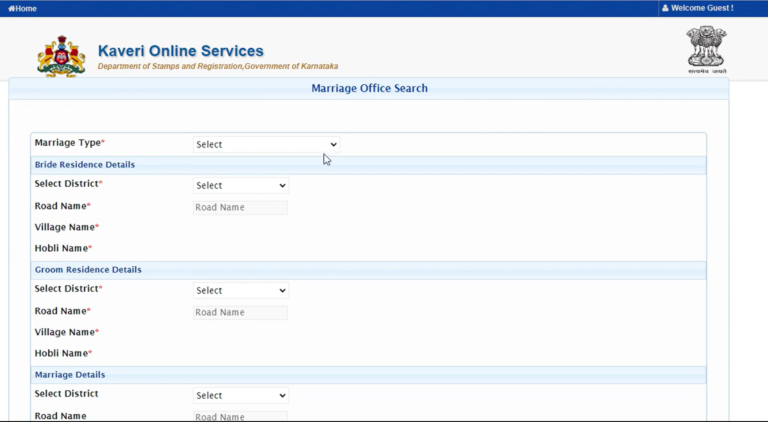Click the Department of Stamps and Registration subtitle
This screenshot has height=422, width=768.
pyautogui.click(x=217, y=66)
